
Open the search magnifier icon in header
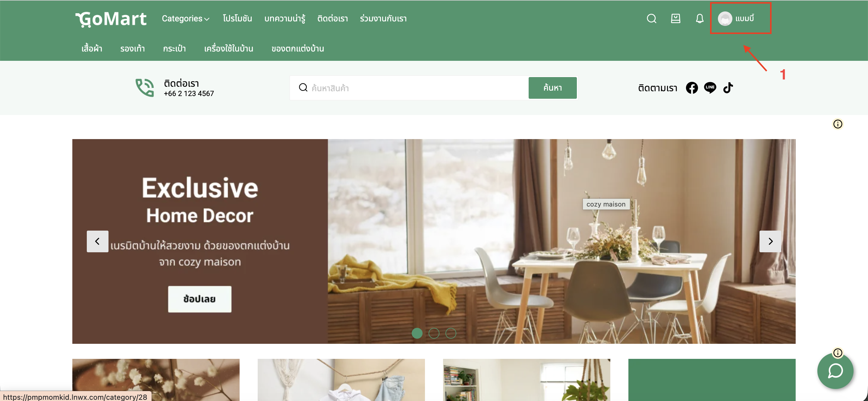(651, 19)
